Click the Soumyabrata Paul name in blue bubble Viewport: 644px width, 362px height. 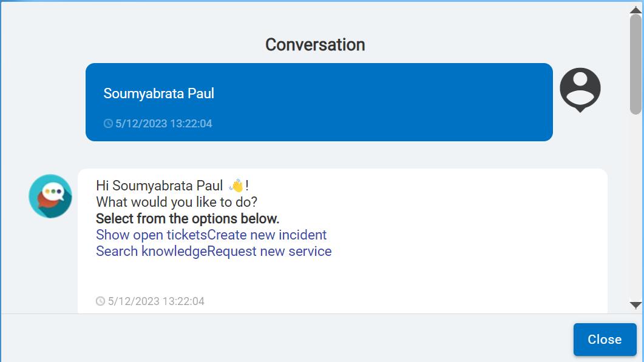pos(158,93)
